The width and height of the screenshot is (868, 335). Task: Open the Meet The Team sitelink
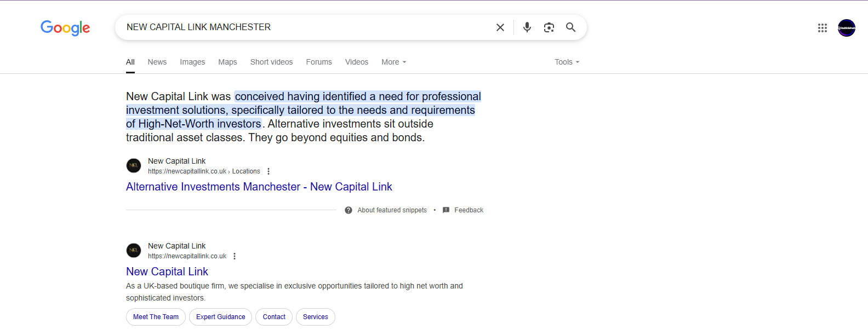(x=156, y=317)
